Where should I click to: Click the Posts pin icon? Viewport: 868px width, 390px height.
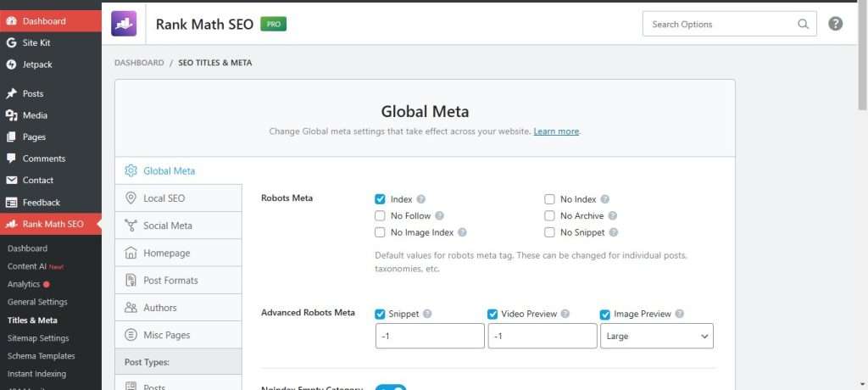tap(12, 93)
